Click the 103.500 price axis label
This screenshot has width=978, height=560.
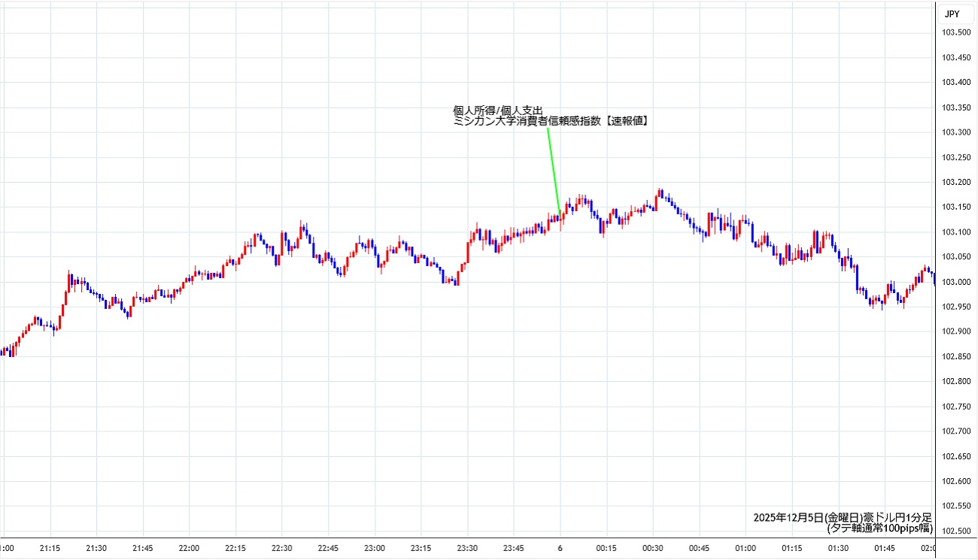tap(955, 32)
